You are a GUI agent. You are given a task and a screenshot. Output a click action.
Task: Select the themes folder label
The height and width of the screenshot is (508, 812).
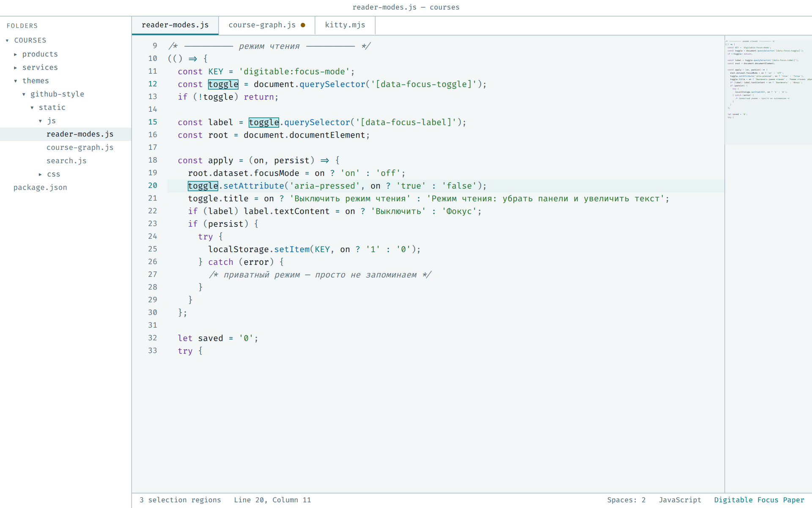tap(36, 81)
